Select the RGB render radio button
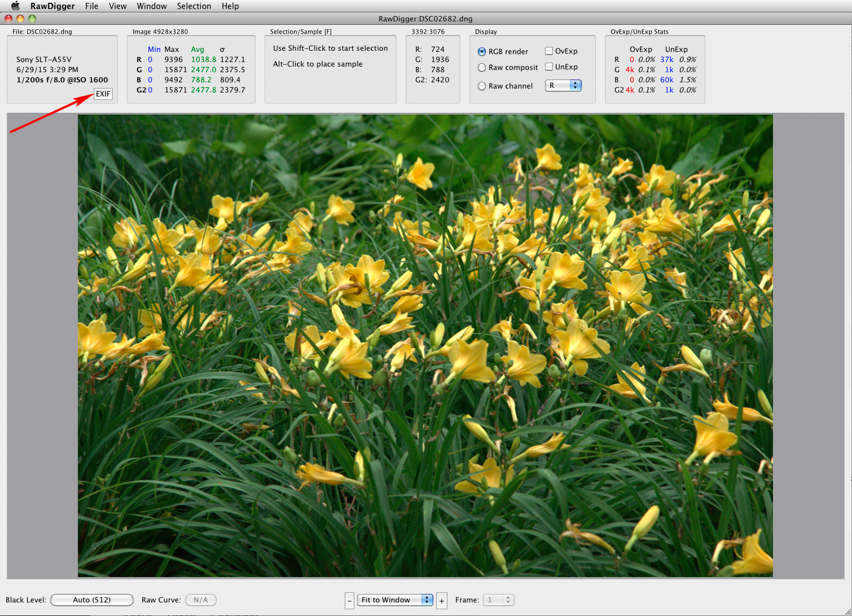Image resolution: width=852 pixels, height=616 pixels. [482, 51]
